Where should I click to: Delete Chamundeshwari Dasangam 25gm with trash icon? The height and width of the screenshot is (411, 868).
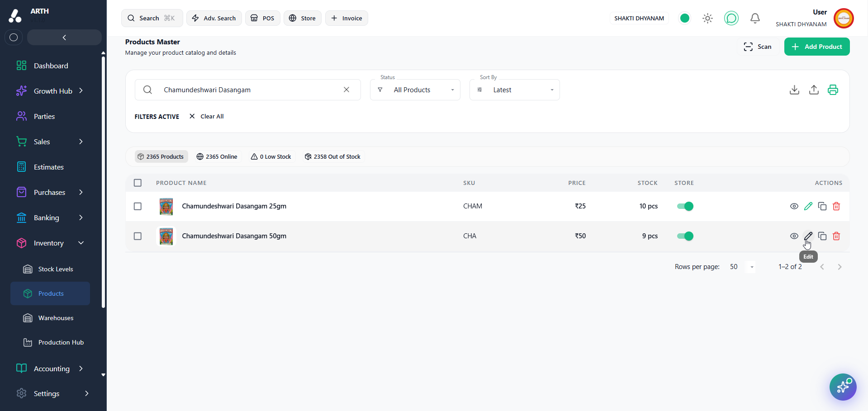(x=836, y=206)
